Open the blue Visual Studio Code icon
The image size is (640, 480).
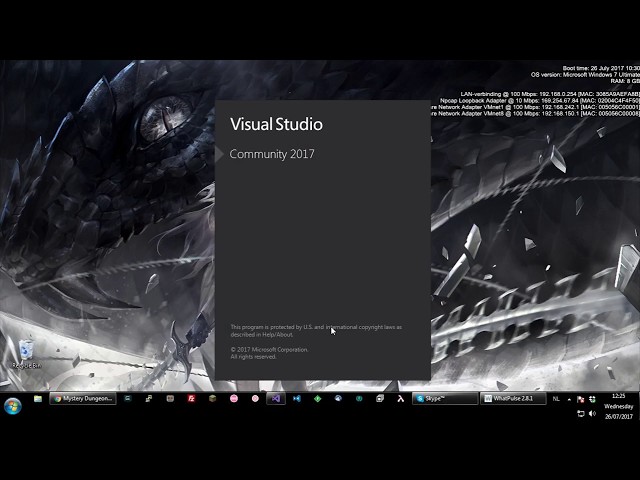pyautogui.click(x=297, y=398)
